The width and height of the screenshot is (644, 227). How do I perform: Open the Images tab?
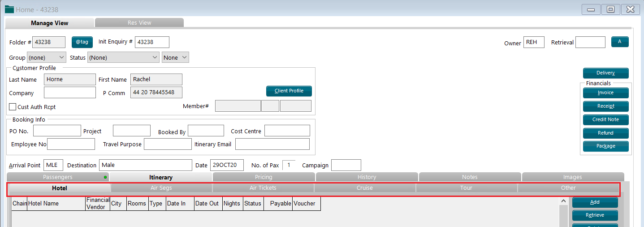pos(573,177)
